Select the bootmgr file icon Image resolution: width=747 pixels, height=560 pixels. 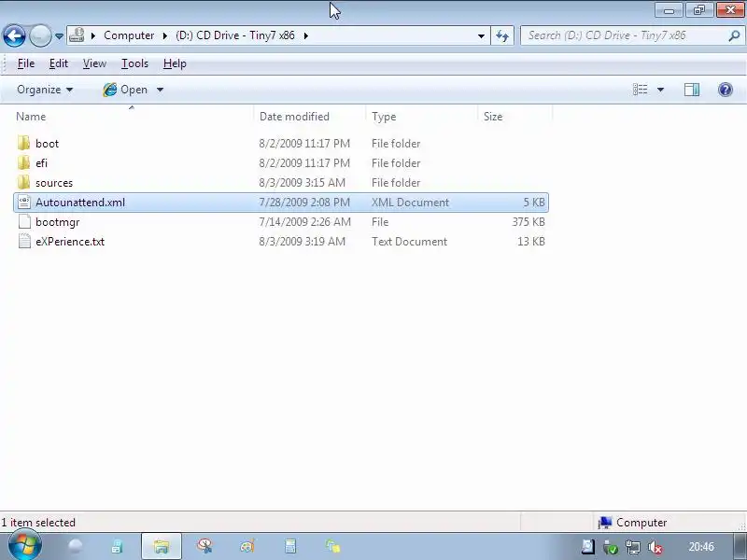24,222
